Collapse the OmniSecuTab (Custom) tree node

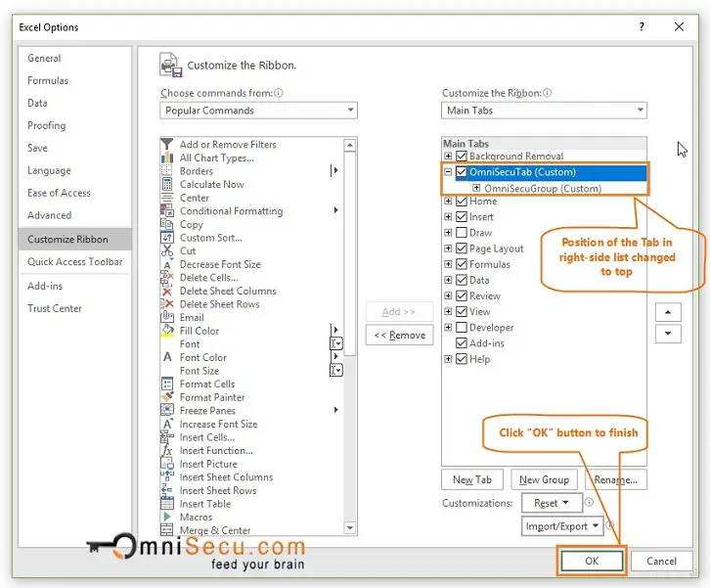point(448,171)
